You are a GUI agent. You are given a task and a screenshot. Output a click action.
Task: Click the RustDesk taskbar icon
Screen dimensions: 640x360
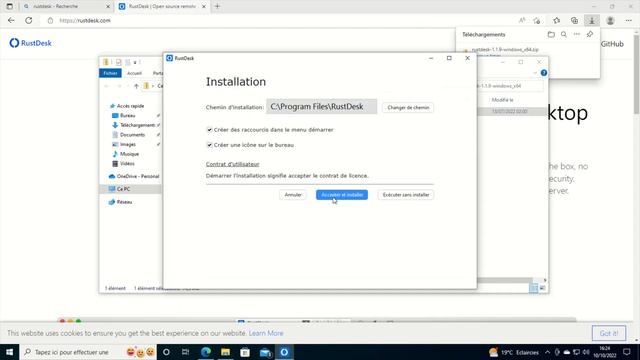pyautogui.click(x=284, y=352)
